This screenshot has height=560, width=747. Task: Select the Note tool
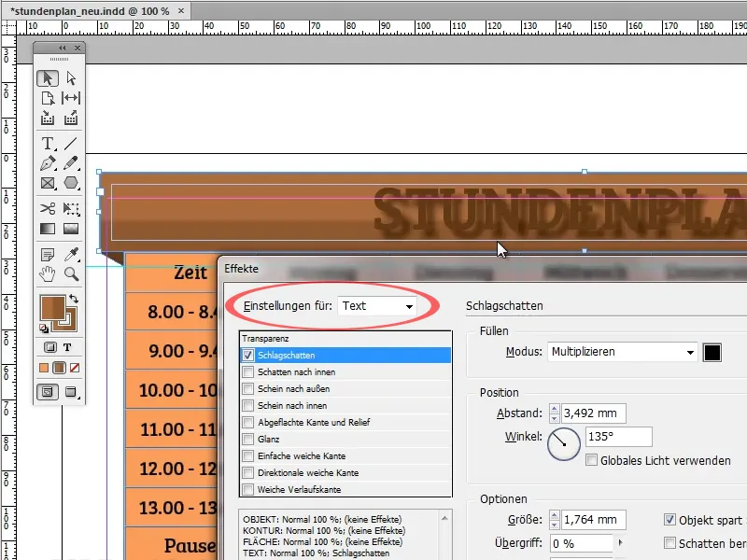click(48, 255)
